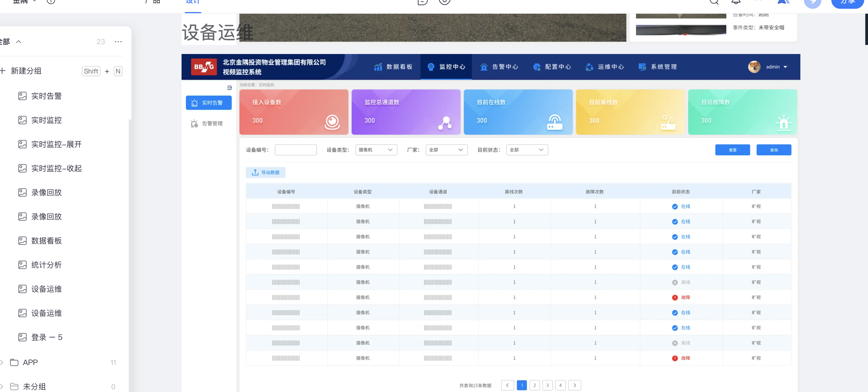Click image icon beside 统计分析 page
868x392 pixels.
pos(22,265)
